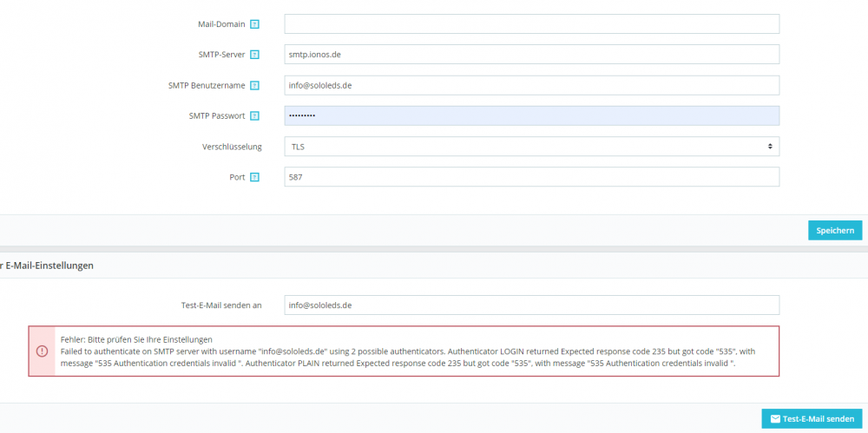Click into the Mail-Domain field
Image resolution: width=868 pixels, height=433 pixels.
tap(531, 23)
